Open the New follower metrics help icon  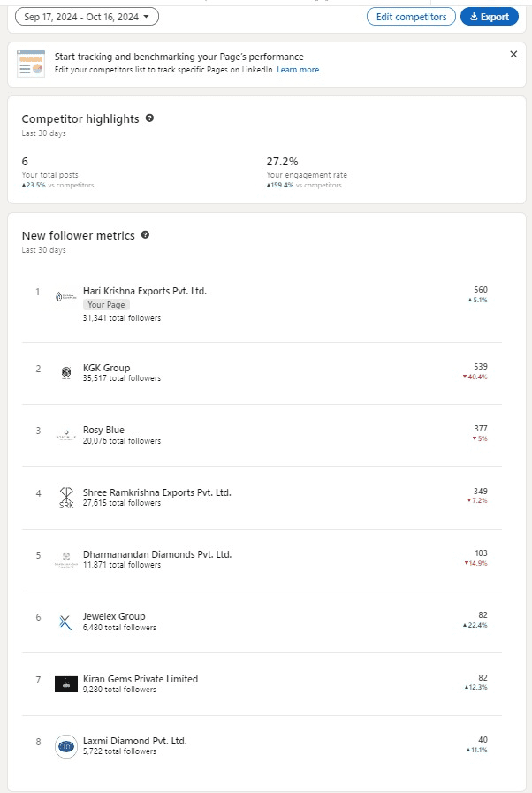pos(145,235)
